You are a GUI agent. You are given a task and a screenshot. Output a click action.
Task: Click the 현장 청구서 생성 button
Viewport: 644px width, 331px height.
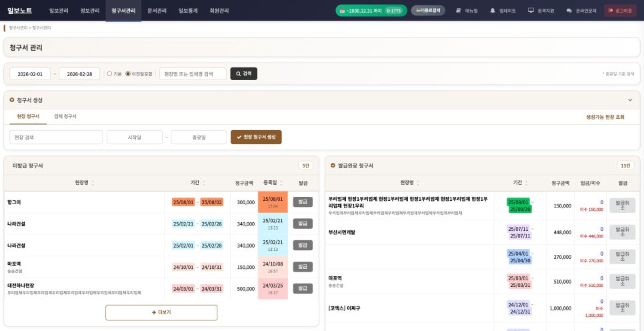[256, 137]
